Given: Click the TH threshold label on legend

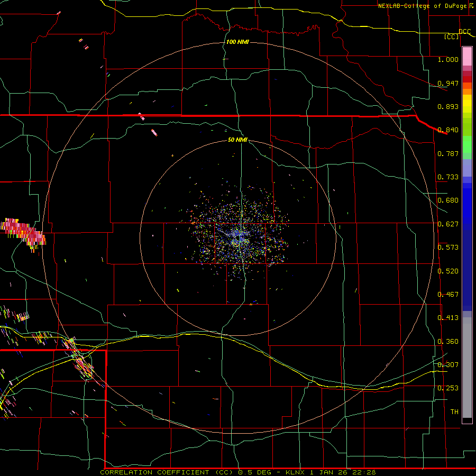Looking at the screenshot, I should click(x=454, y=412).
